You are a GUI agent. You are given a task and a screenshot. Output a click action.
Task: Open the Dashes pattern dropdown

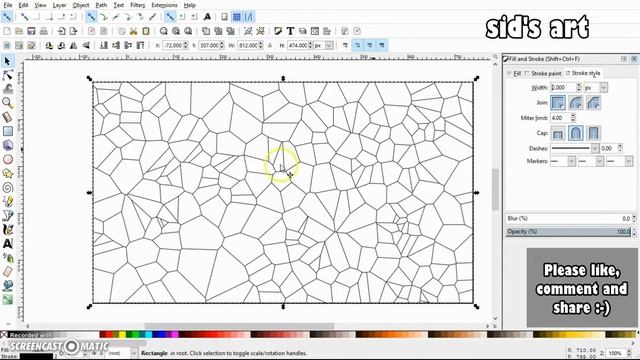point(595,148)
